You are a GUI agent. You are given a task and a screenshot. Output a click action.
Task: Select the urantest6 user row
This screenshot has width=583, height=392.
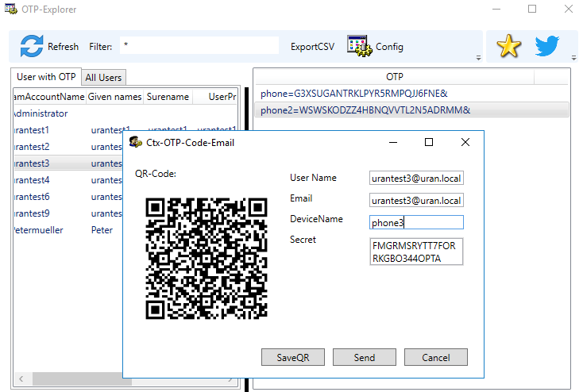(x=68, y=197)
